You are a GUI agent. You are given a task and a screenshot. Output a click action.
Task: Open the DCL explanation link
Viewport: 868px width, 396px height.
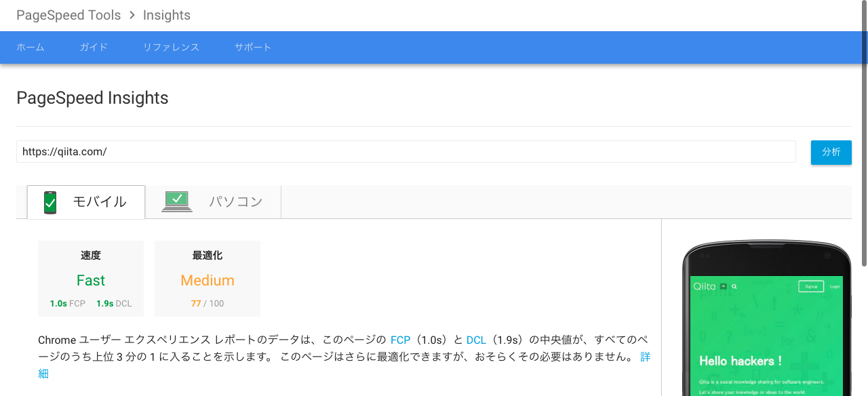click(477, 340)
